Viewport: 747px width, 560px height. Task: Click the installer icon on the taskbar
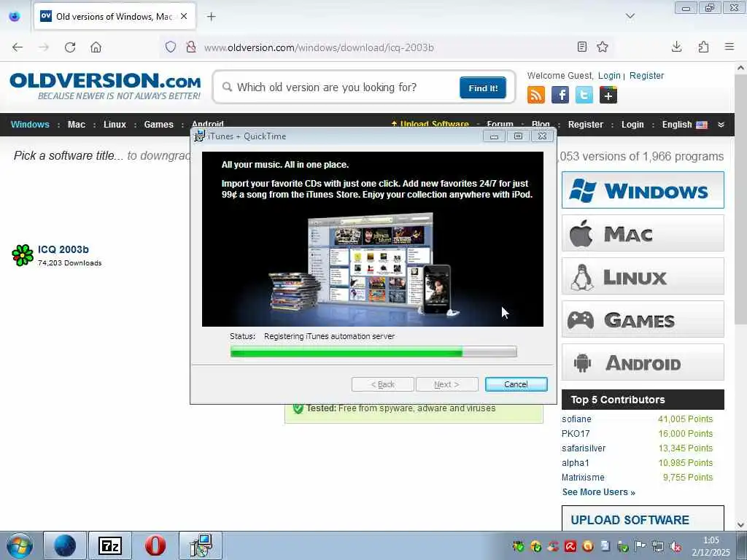click(x=201, y=545)
